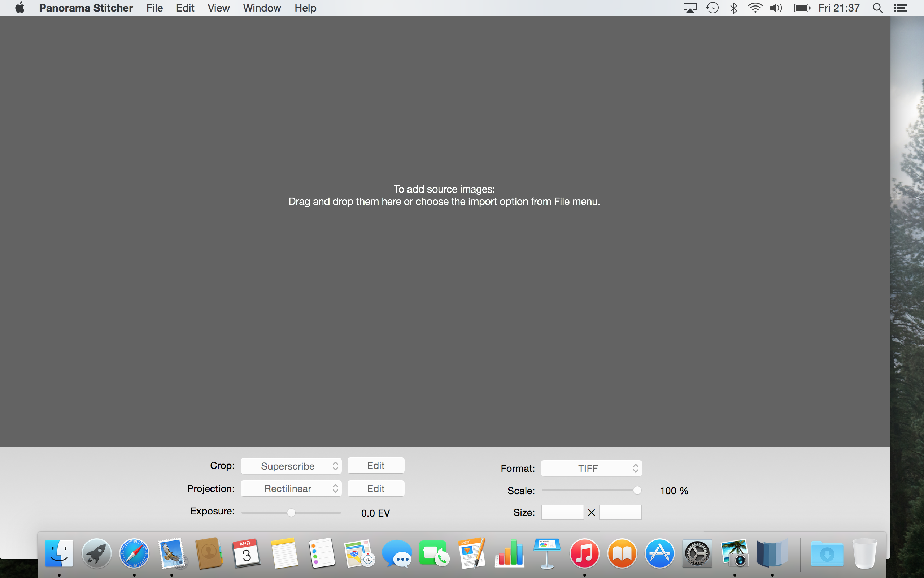Screen dimensions: 924x578
Task: Click Panorama Stitcher icon in Dock
Action: click(772, 553)
